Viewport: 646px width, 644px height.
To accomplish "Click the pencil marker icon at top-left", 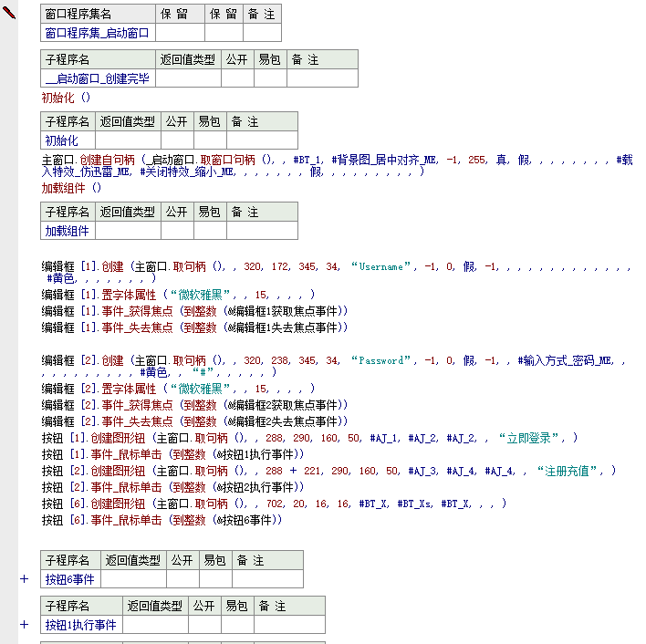I will [x=10, y=13].
